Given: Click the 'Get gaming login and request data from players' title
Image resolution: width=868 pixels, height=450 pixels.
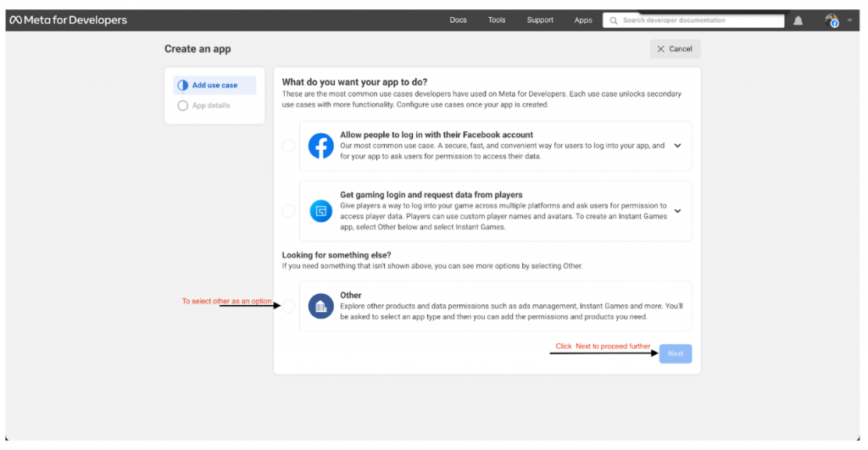Looking at the screenshot, I should 431,195.
